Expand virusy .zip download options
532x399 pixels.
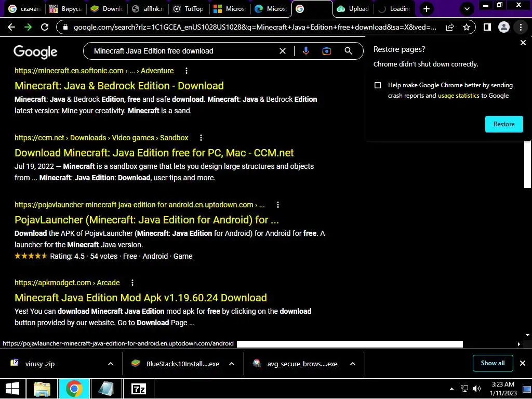[111, 364]
